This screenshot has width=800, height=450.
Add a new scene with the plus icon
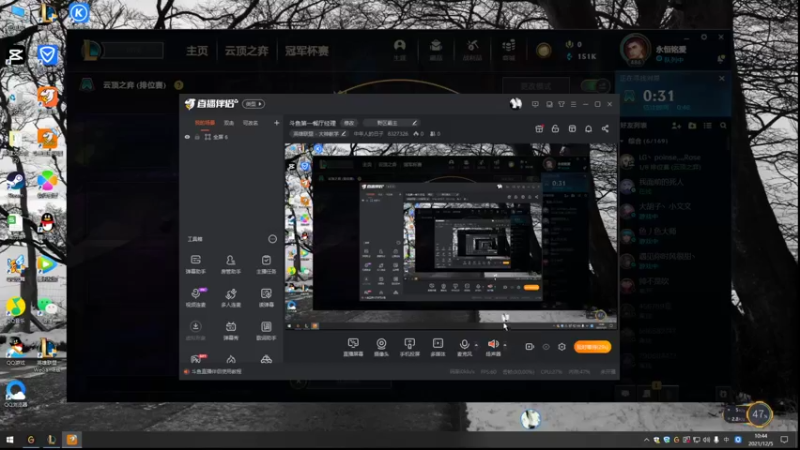[277, 123]
